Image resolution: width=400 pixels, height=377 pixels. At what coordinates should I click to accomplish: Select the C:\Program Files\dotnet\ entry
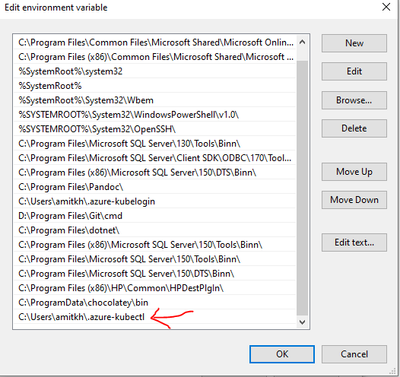point(155,230)
